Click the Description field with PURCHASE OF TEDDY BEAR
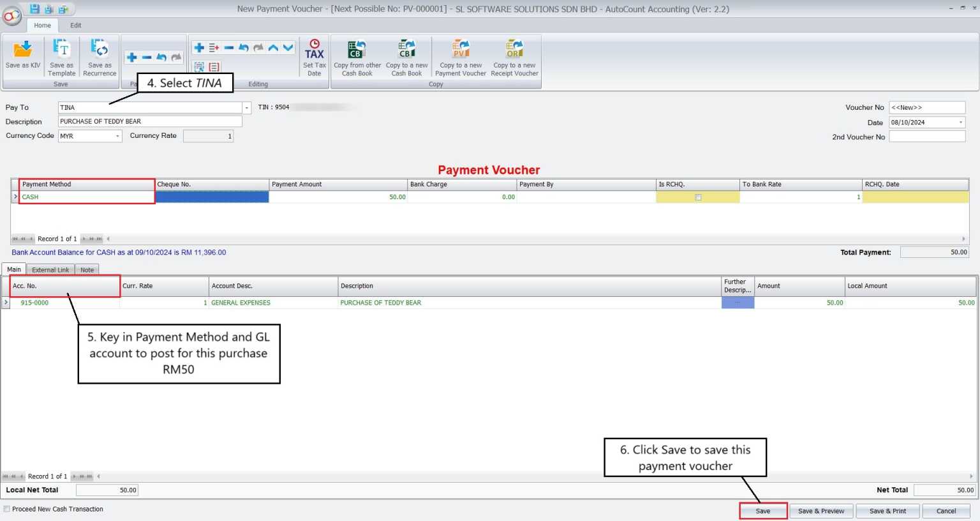The width and height of the screenshot is (980, 521). point(150,121)
